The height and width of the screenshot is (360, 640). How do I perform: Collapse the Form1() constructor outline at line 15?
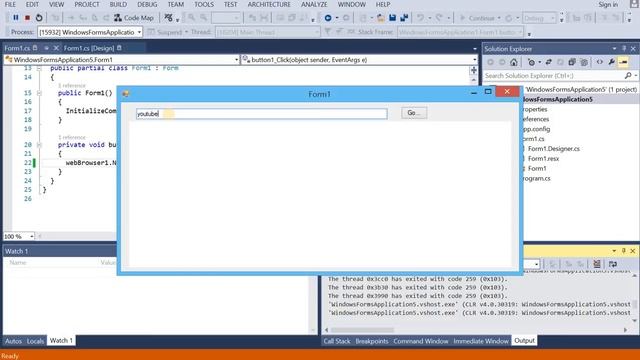click(39, 93)
